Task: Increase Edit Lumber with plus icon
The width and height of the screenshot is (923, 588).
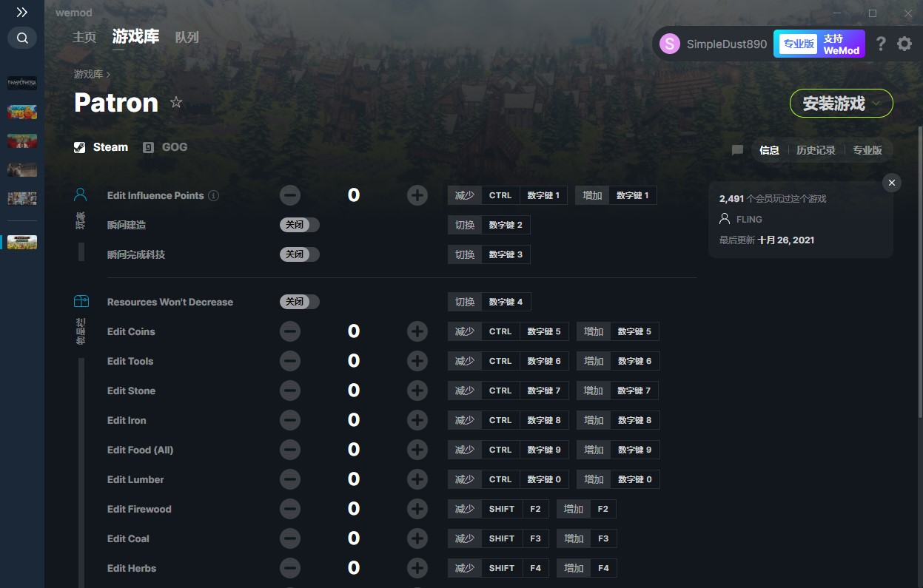Action: [x=417, y=479]
